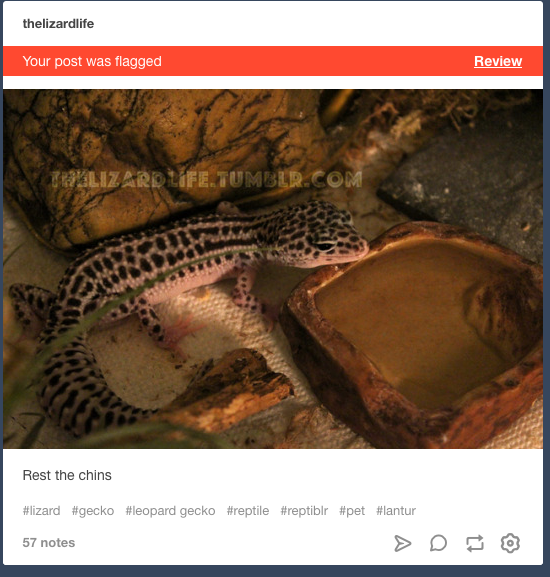550x577 pixels.
Task: Click the #reptile tag
Action: pyautogui.click(x=248, y=511)
